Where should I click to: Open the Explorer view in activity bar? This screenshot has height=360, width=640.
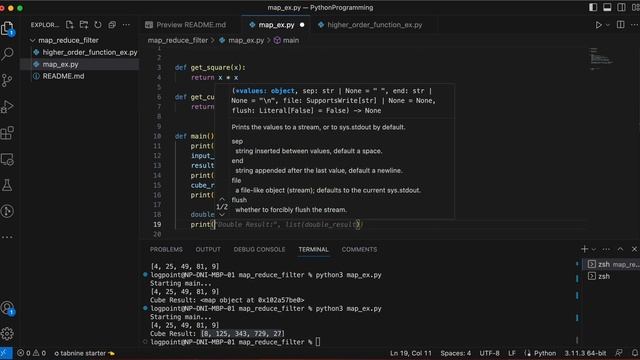click(x=7, y=29)
